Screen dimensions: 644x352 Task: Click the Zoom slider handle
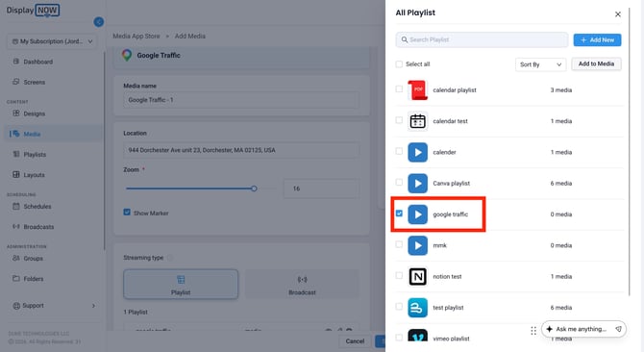point(254,189)
